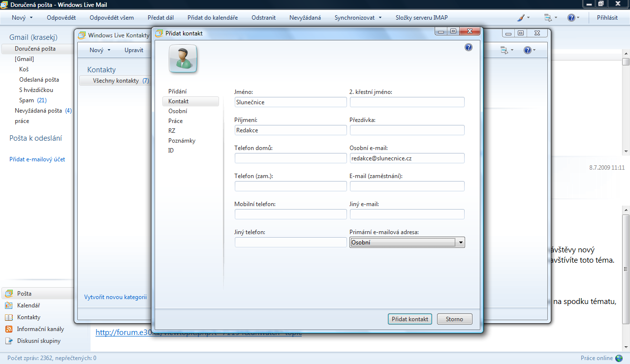Focus the Osobní e-mail field
The image size is (630, 364).
(407, 158)
